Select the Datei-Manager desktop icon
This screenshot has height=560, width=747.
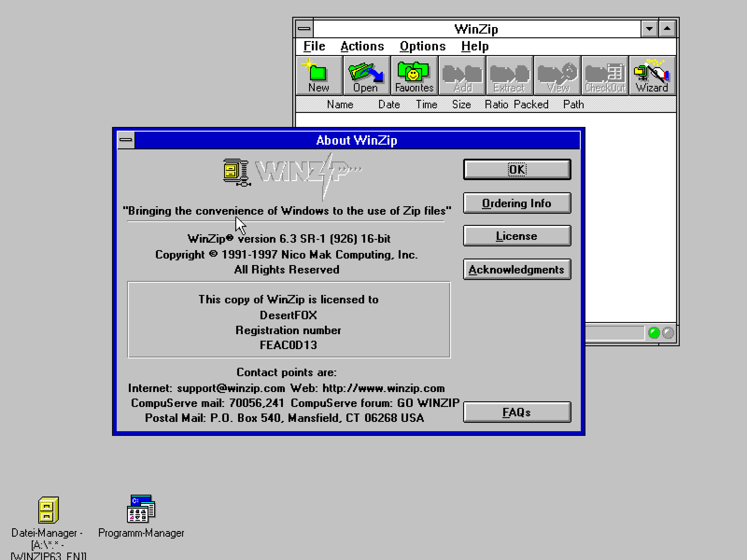pos(48,510)
